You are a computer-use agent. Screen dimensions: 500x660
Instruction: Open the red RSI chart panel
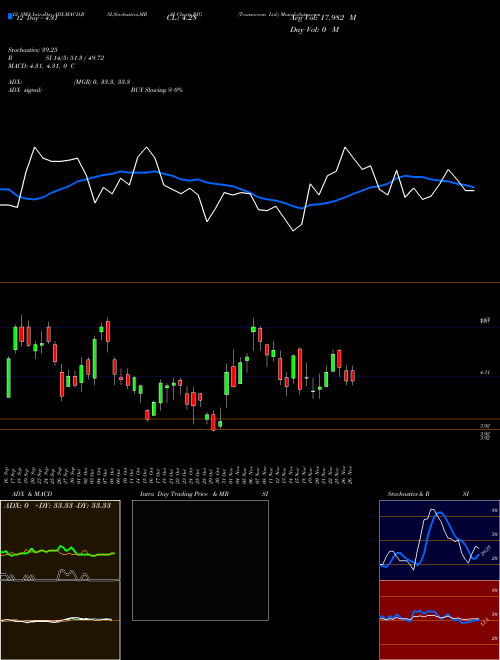point(439,620)
